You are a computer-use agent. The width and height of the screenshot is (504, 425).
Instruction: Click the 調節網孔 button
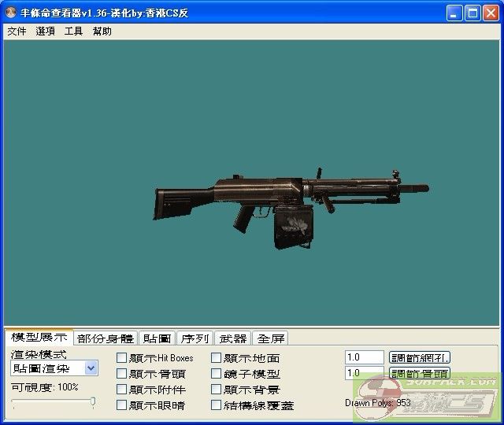[x=420, y=357]
